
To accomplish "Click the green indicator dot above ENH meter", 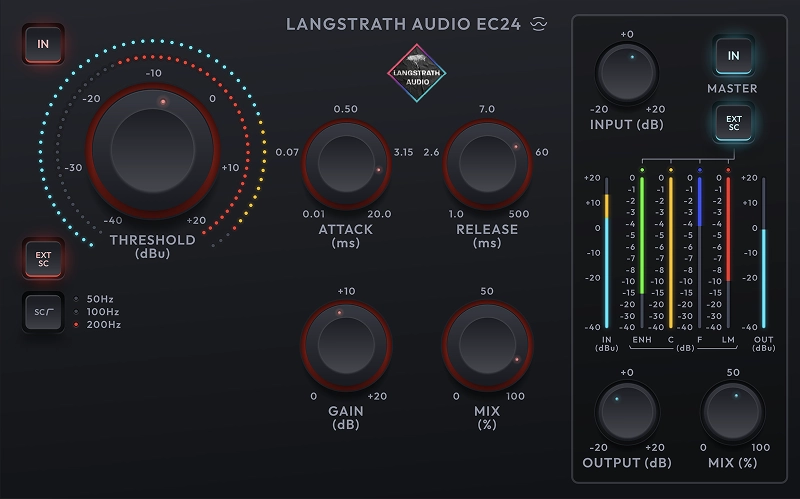I will (642, 170).
